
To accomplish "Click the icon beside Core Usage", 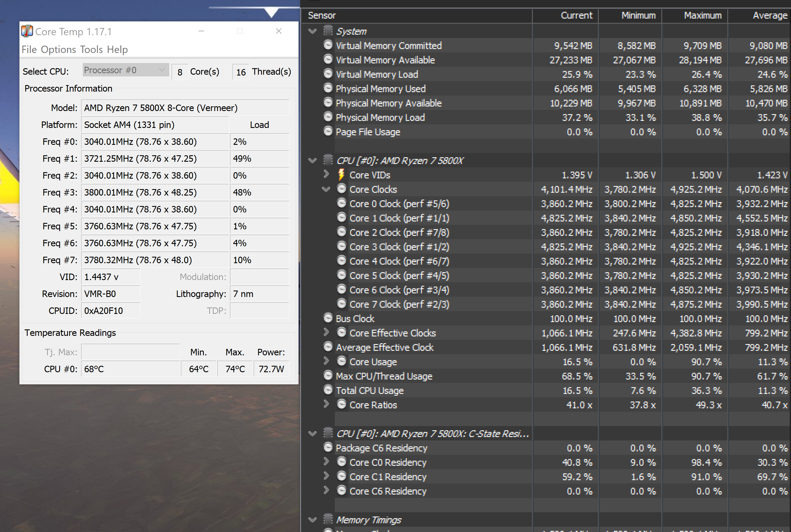I will tap(341, 361).
